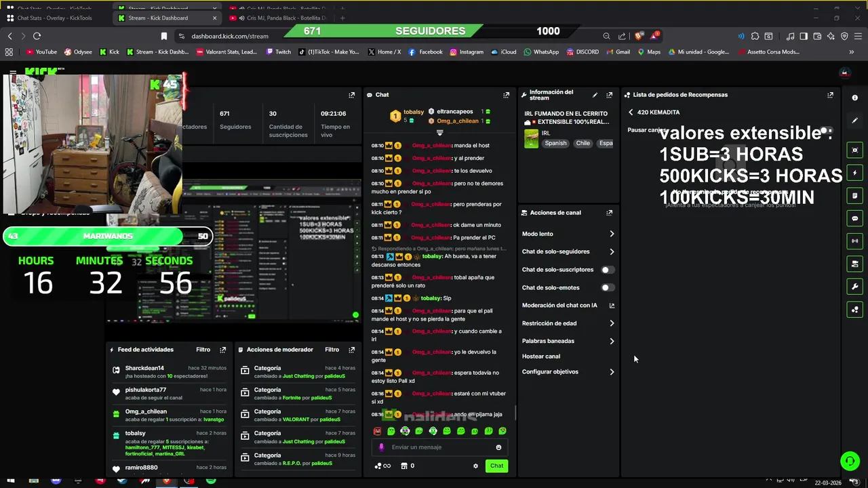Open new browser tab with plus
Viewport: 868px width, 488px height.
342,18
